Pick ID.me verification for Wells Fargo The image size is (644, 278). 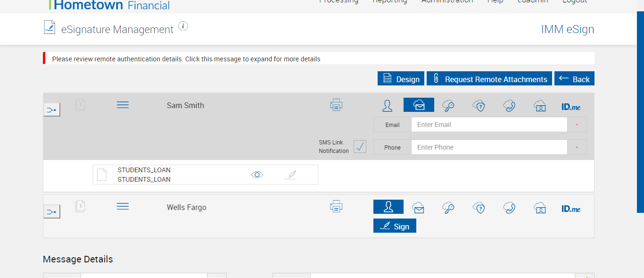point(571,209)
